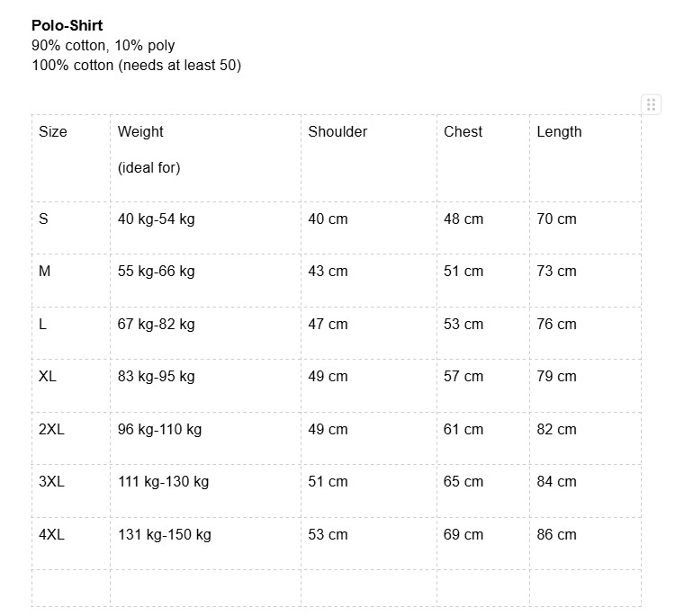Viewport: 684px width, 616px height.
Task: Click the 2XL length cell 82 cm
Action: 585,439
